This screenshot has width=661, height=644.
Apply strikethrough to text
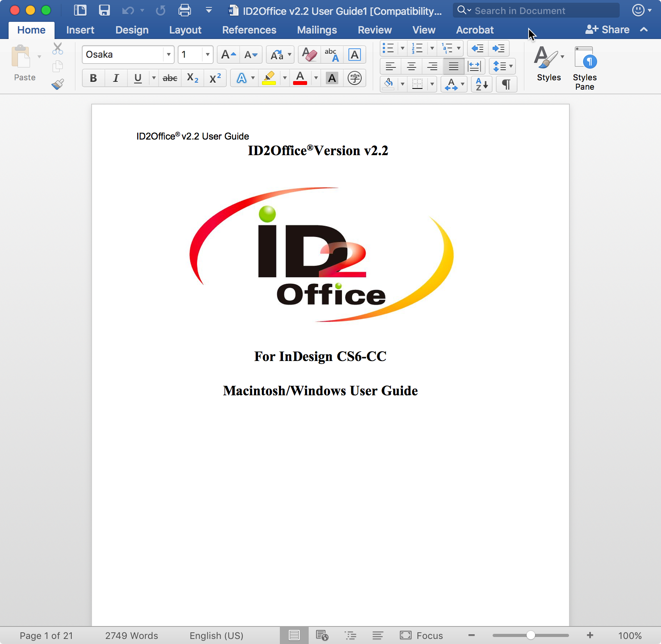click(170, 78)
